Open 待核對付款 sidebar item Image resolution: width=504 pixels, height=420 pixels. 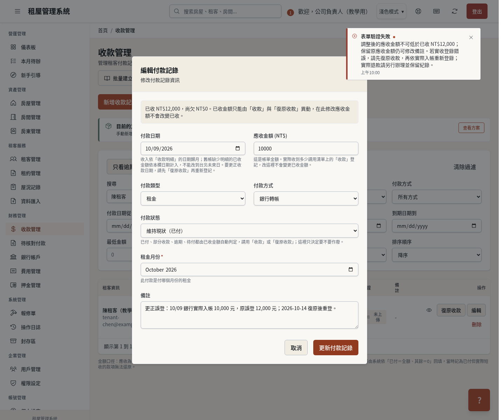coord(45,243)
